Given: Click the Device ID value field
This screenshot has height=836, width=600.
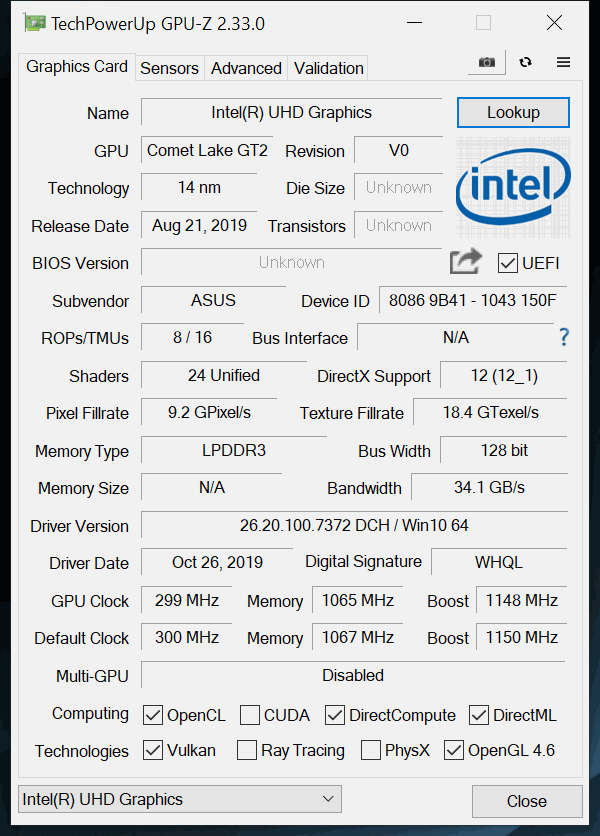Looking at the screenshot, I should [x=472, y=300].
